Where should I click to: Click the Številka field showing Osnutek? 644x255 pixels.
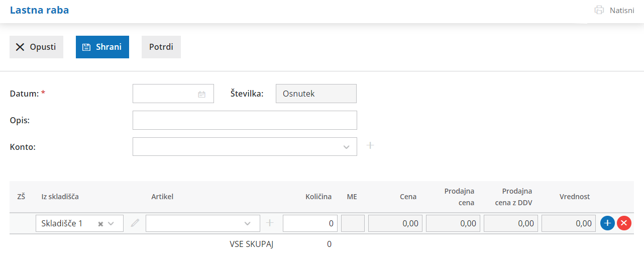(316, 94)
